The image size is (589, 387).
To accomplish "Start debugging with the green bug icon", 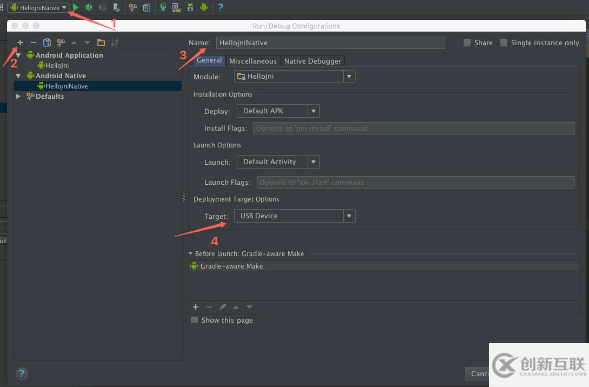I will point(89,7).
